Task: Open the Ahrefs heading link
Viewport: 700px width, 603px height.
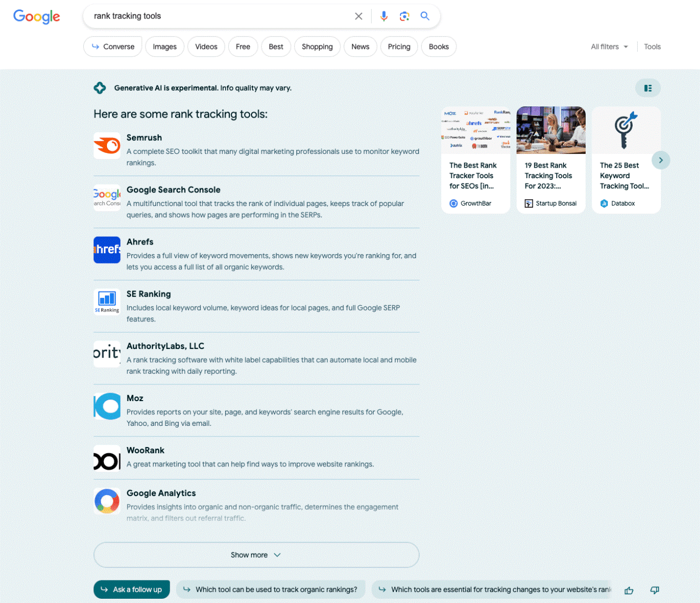Action: click(140, 242)
